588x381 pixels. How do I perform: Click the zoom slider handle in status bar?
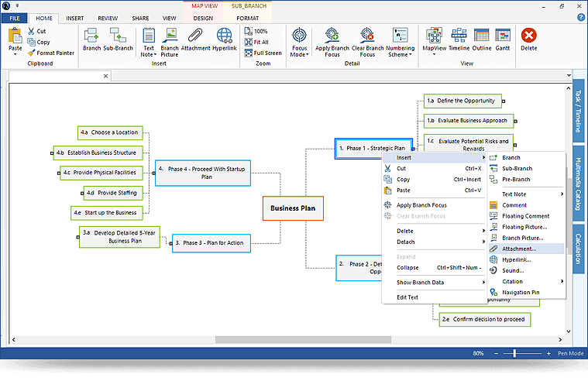(514, 353)
